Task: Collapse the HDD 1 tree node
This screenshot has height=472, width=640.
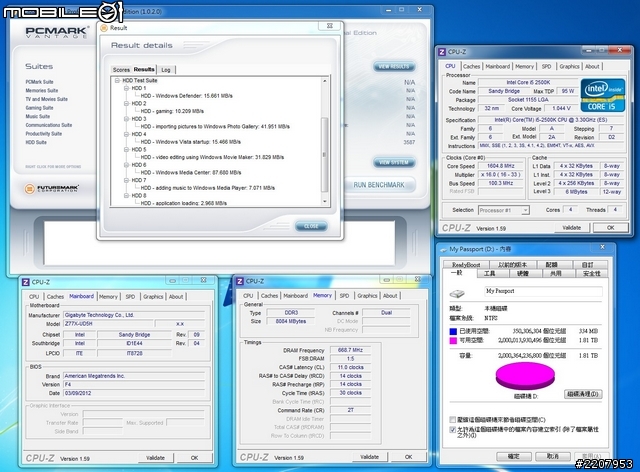Action: click(x=127, y=88)
